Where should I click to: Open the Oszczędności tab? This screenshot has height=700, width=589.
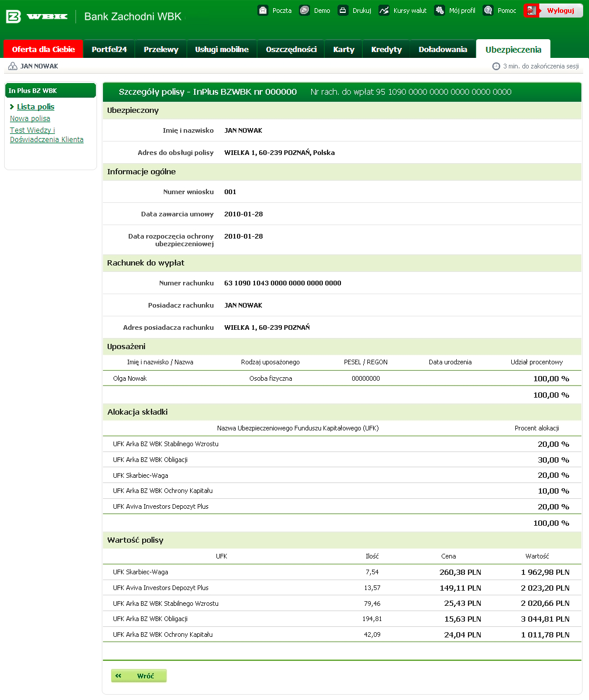291,49
